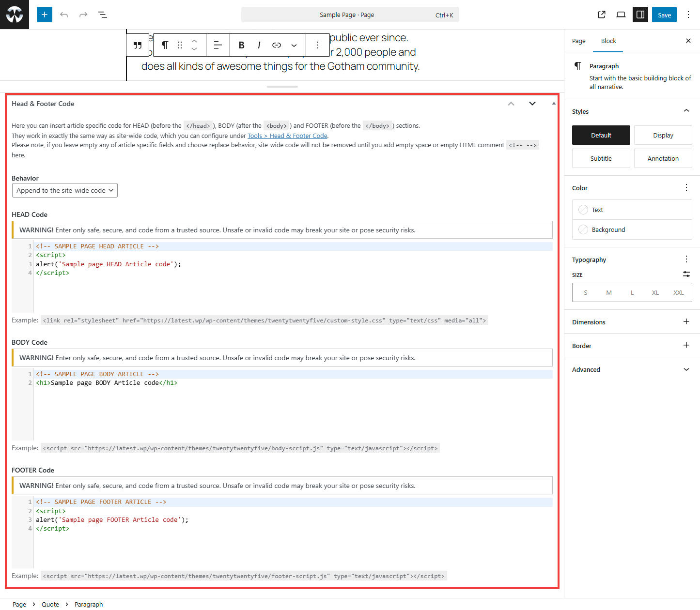
Task: Select font size M
Action: (x=609, y=292)
